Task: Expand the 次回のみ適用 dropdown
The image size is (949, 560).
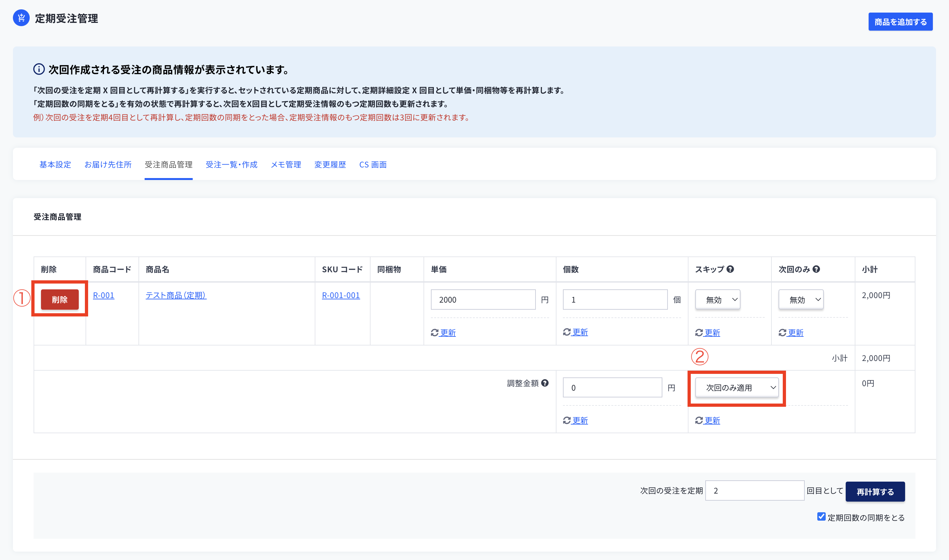Action: point(737,387)
